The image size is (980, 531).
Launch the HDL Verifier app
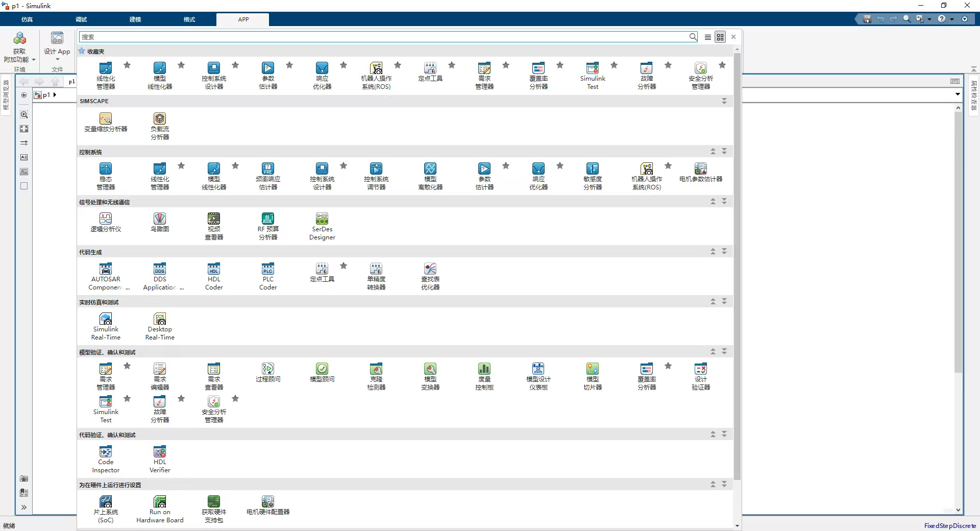160,460
